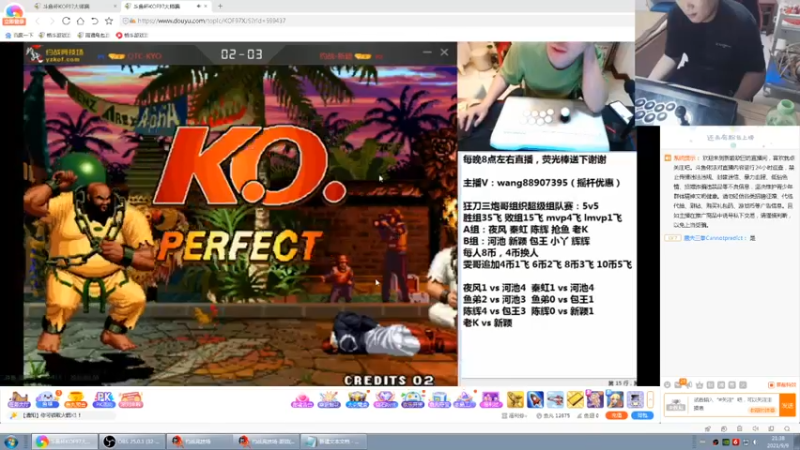Viewport: 800px width, 450px height.
Task: Click the streamer hands webcam thumbnail
Action: pyautogui.click(x=546, y=96)
